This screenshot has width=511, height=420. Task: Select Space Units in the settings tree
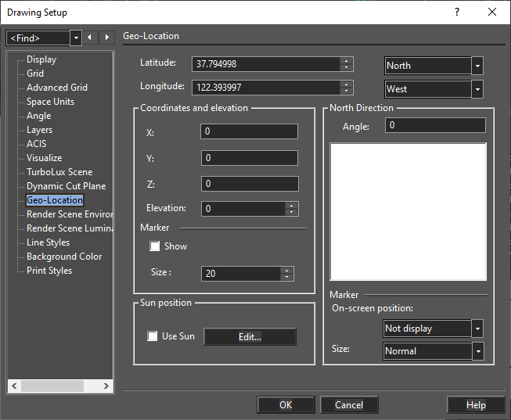[51, 102]
